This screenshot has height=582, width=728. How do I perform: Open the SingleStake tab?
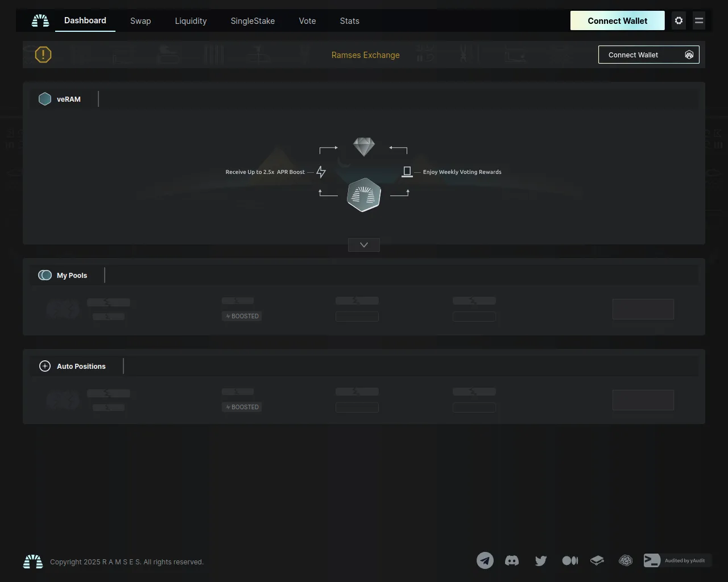[253, 21]
